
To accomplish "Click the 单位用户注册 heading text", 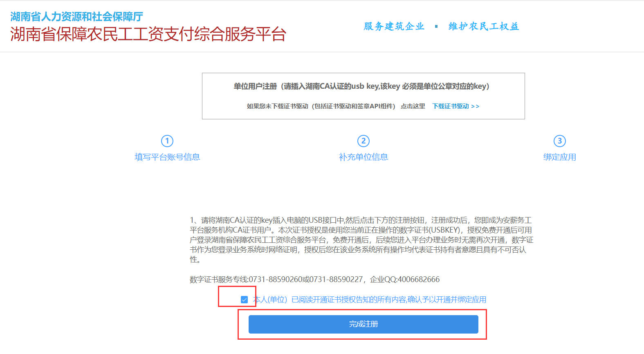I will click(361, 86).
